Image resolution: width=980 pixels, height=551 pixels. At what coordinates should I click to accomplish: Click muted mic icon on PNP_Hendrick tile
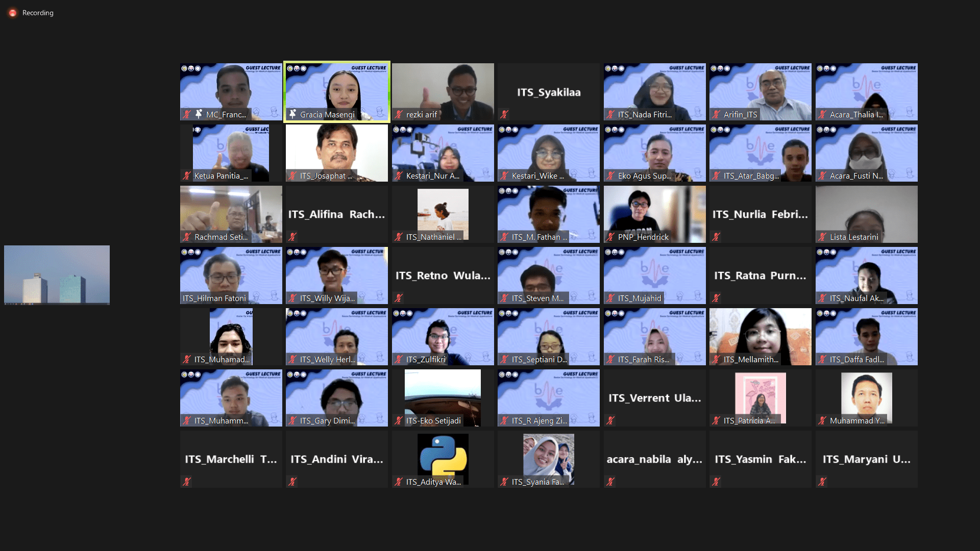610,237
